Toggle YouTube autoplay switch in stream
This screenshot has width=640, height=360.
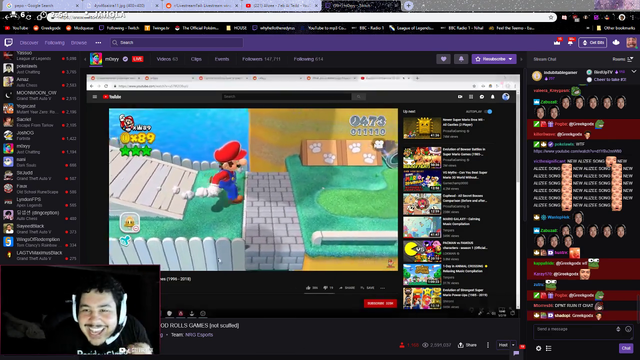[489, 111]
